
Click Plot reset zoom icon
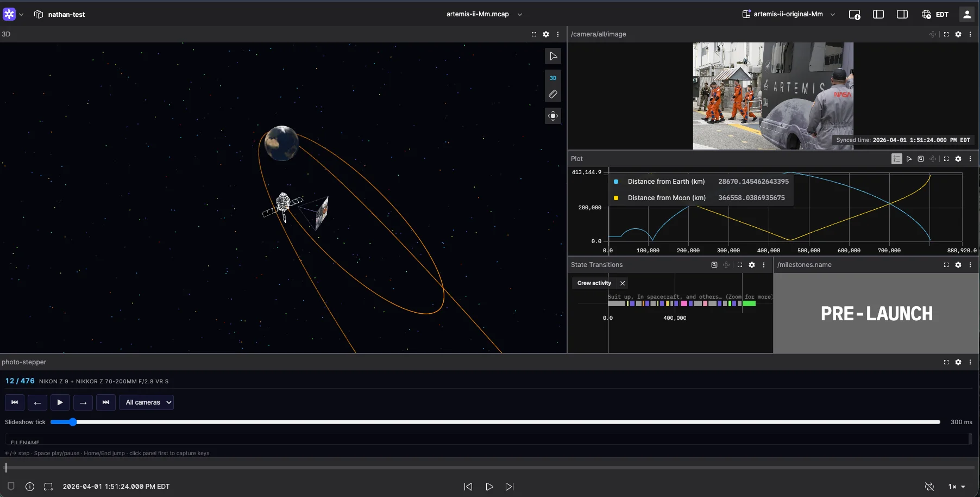tap(921, 159)
